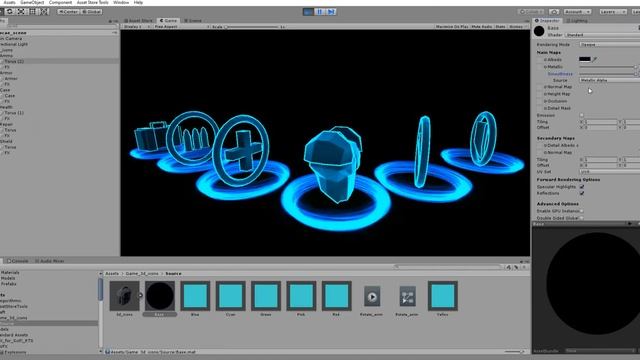
Task: Click the Step frame button
Action: click(x=331, y=12)
